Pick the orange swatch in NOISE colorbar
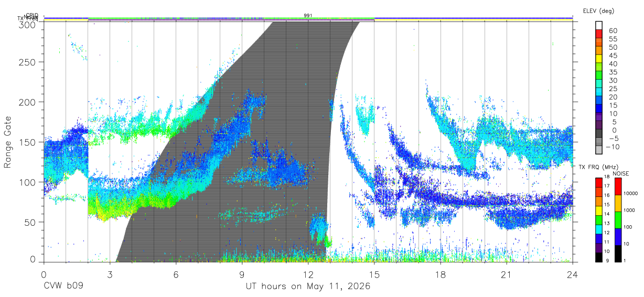Image resolution: width=644 pixels, height=297 pixels. click(618, 203)
